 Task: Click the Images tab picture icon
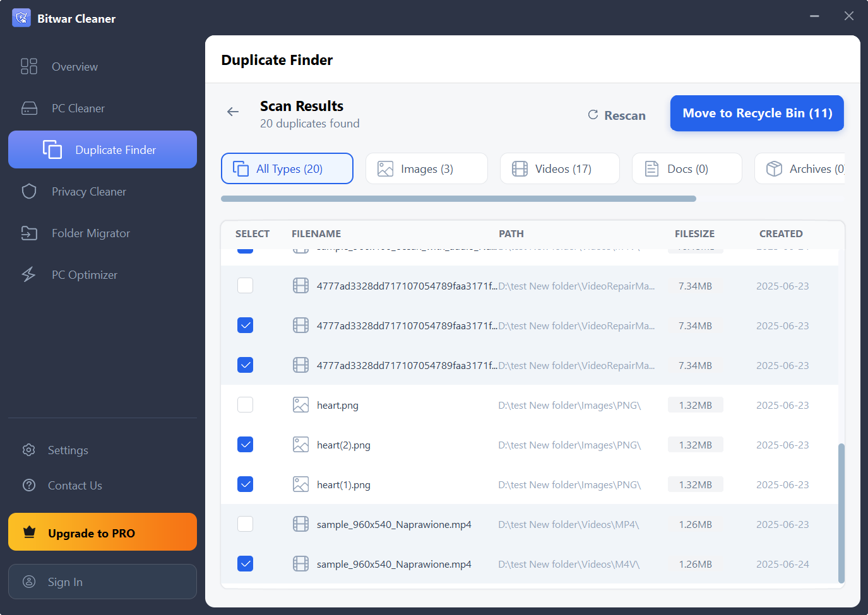tap(385, 168)
